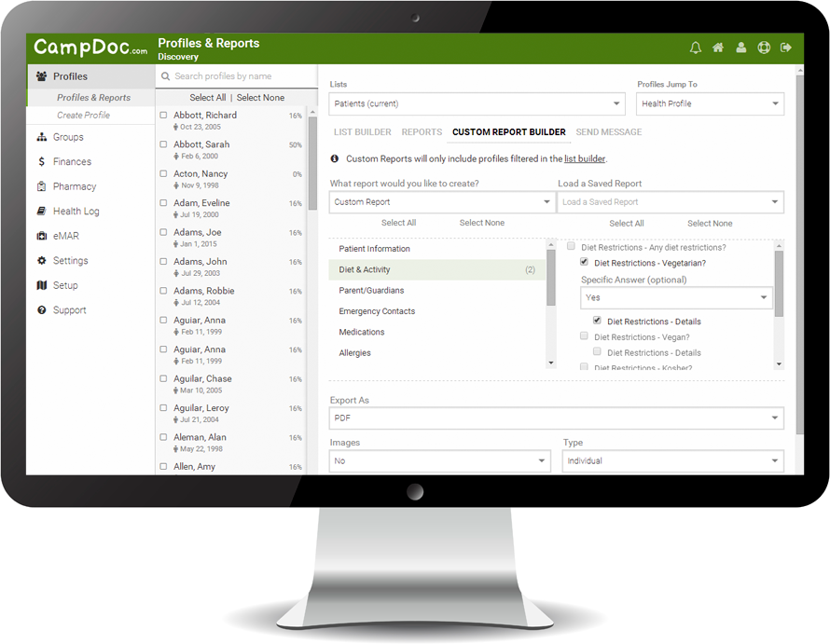The image size is (830, 644).
Task: Click the logout icon in the header
Action: click(788, 45)
